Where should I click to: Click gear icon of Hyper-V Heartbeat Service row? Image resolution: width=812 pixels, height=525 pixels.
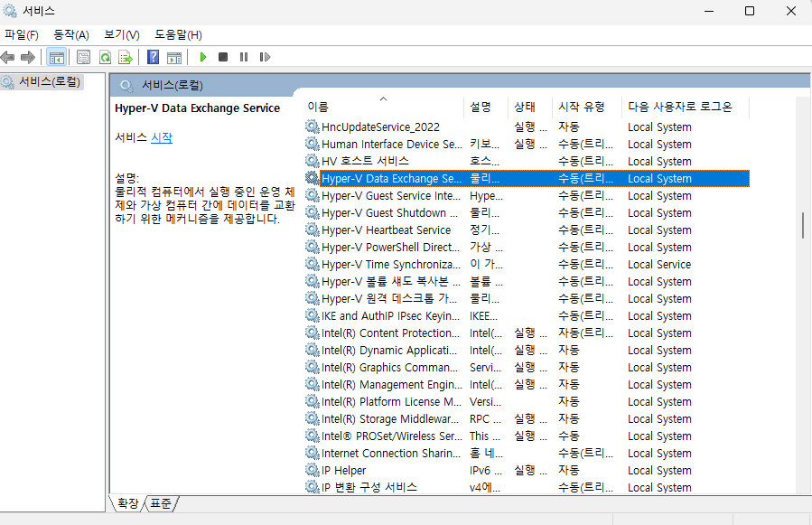tap(313, 230)
